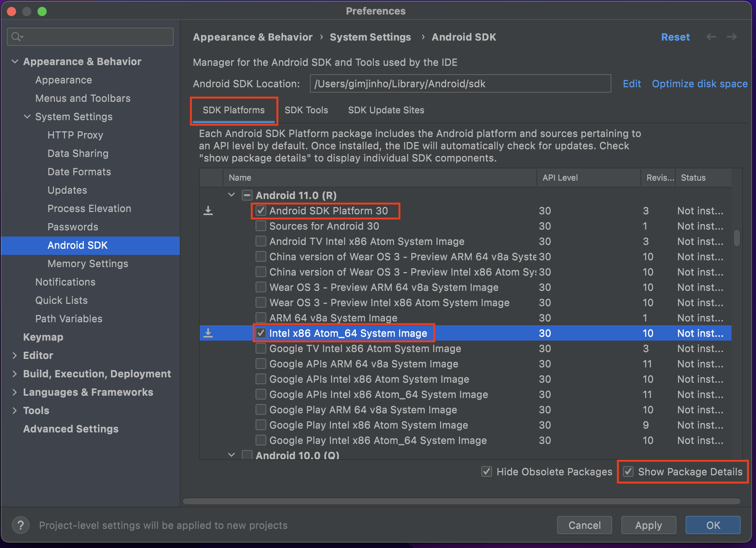The width and height of the screenshot is (756, 548).
Task: Toggle the Android 11.0 (R) group checkbox
Action: click(247, 196)
